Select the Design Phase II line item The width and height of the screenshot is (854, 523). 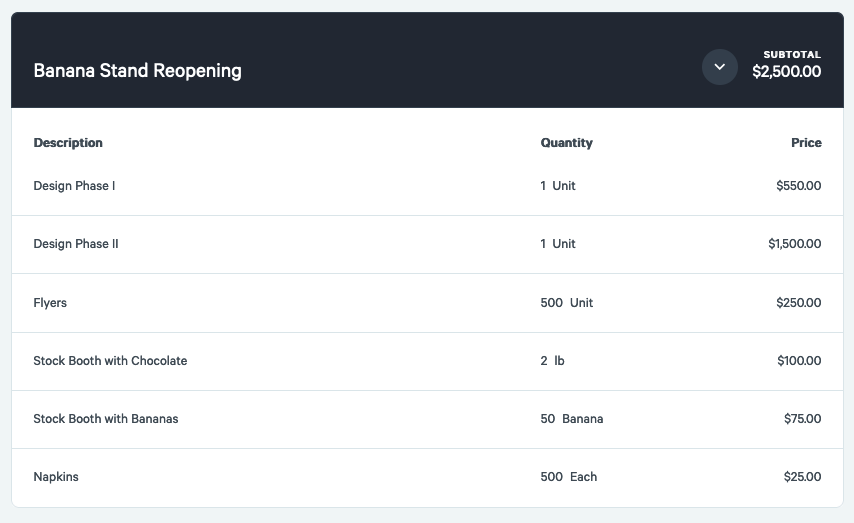coord(76,244)
